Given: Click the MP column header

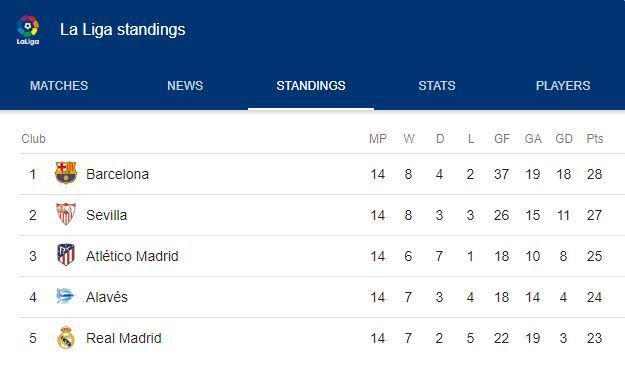Looking at the screenshot, I should click(378, 139).
